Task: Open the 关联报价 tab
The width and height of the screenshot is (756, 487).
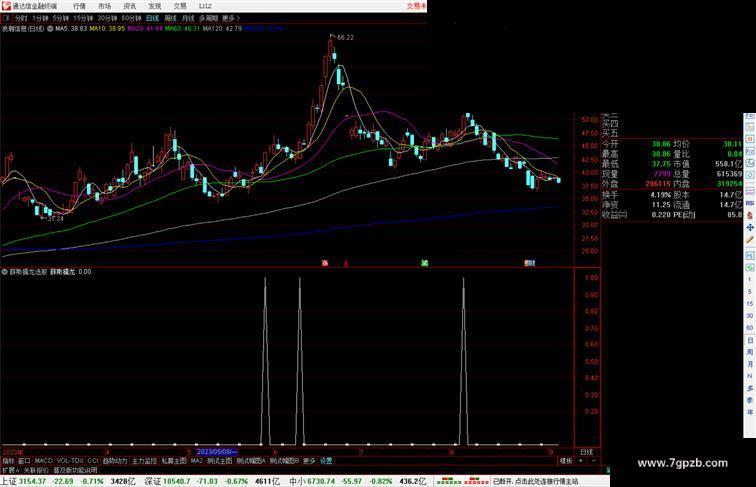Action: pyautogui.click(x=36, y=470)
